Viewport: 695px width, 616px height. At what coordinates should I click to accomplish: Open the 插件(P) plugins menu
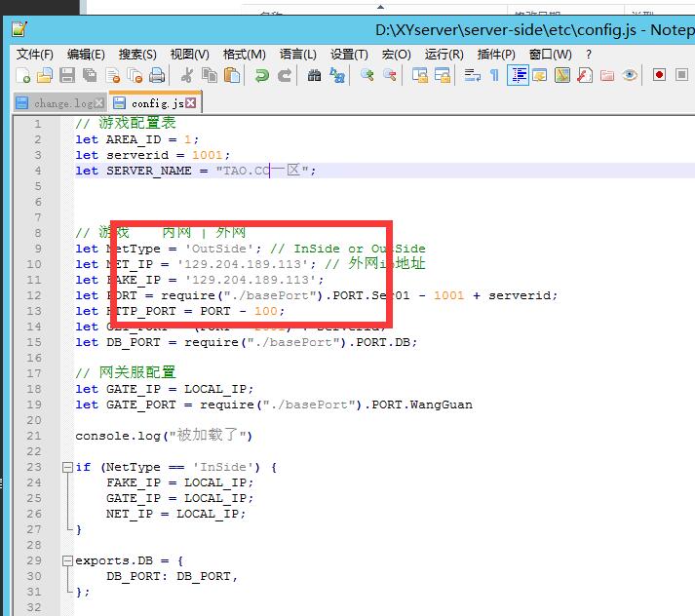pos(496,55)
